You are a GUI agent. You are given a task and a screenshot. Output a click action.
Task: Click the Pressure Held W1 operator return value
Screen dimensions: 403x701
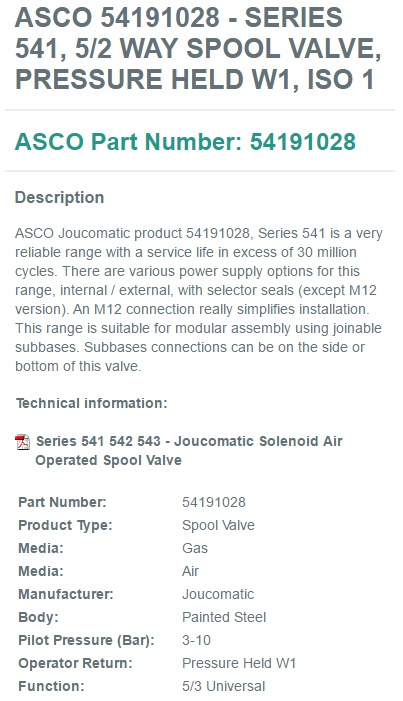tap(239, 663)
